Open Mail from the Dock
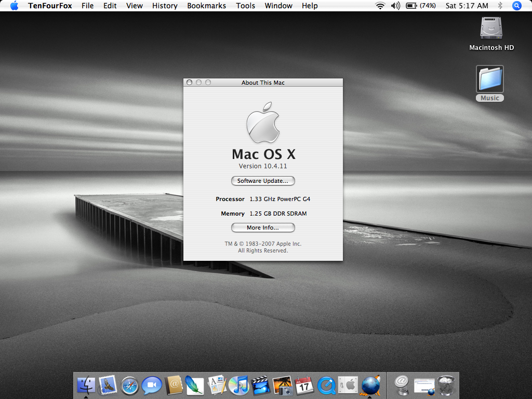Viewport: 532px width, 399px height. [x=108, y=385]
